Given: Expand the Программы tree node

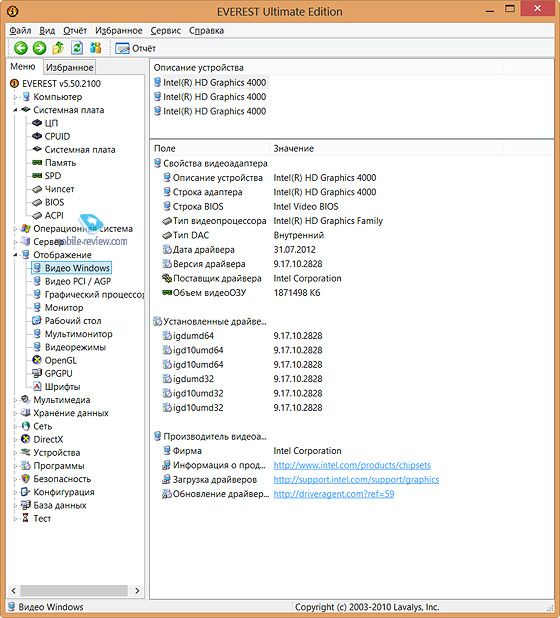Looking at the screenshot, I should [15, 466].
